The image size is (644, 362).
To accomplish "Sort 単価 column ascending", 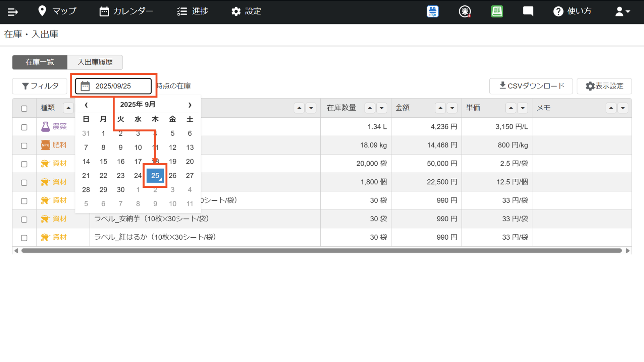I will pos(511,108).
